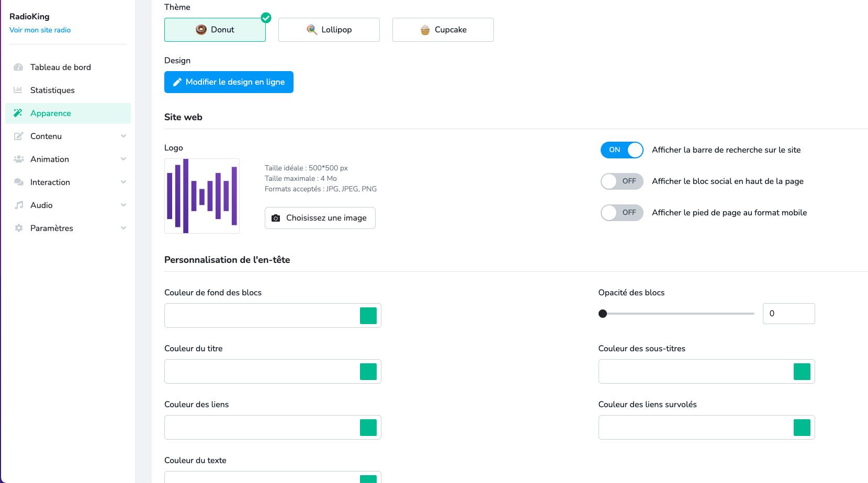Click the Statistiques bar chart icon
Image resolution: width=868 pixels, height=483 pixels.
click(18, 90)
